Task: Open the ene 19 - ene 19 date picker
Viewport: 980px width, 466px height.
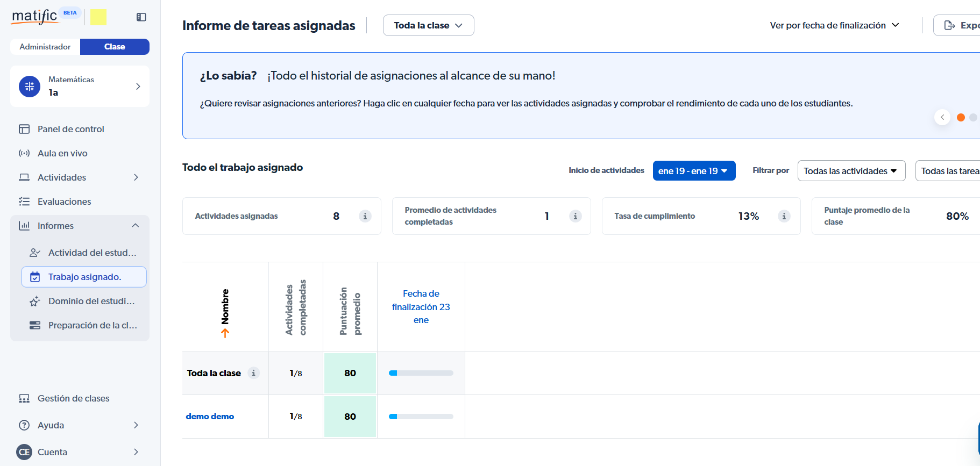Action: point(693,171)
